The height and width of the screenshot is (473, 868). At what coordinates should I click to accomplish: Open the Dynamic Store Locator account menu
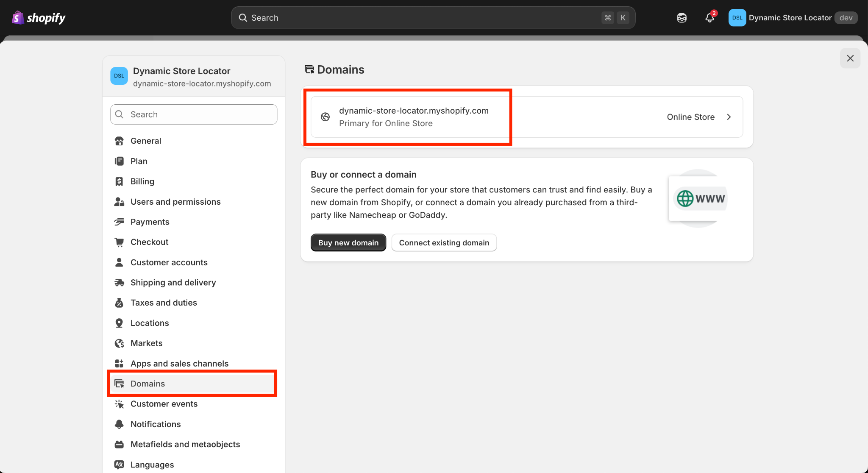pyautogui.click(x=793, y=18)
